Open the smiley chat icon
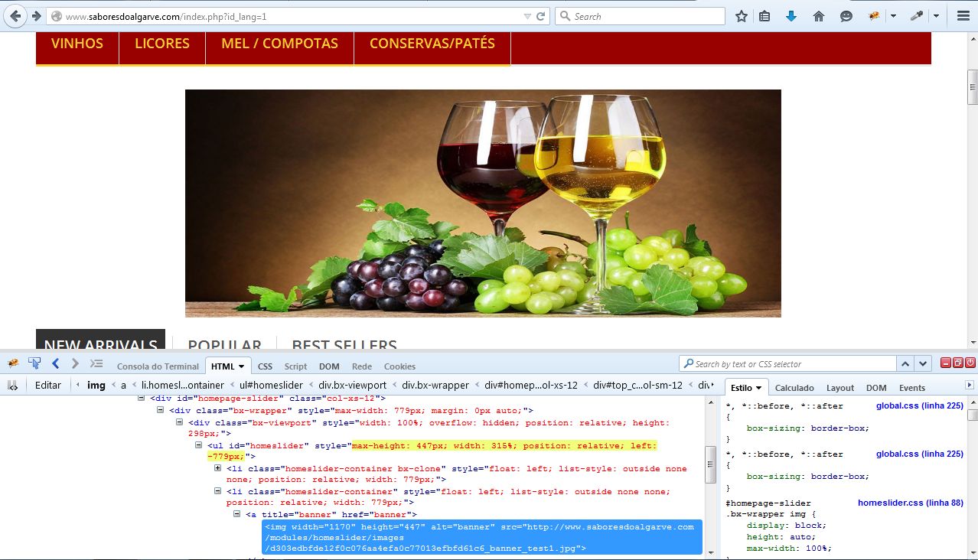Image resolution: width=978 pixels, height=560 pixels. tap(846, 16)
